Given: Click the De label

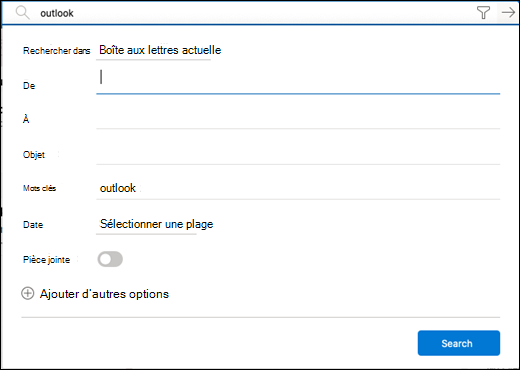Looking at the screenshot, I should [x=29, y=86].
